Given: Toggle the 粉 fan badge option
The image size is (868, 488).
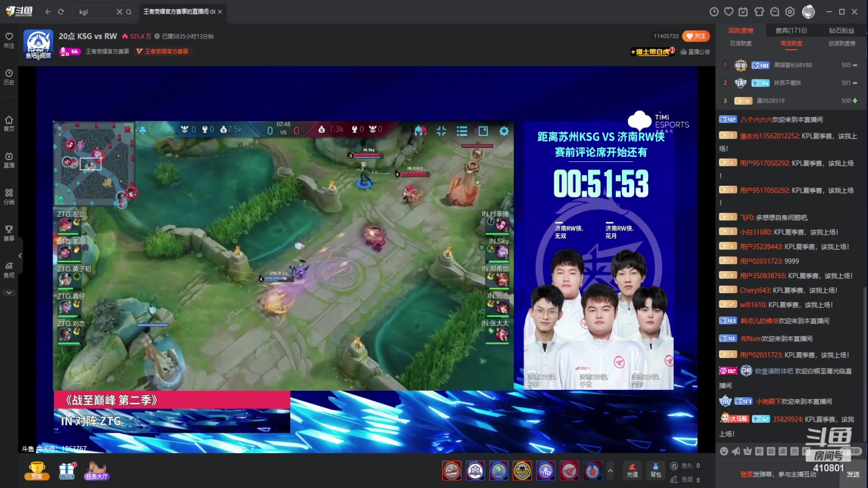Looking at the screenshot, I should (759, 451).
